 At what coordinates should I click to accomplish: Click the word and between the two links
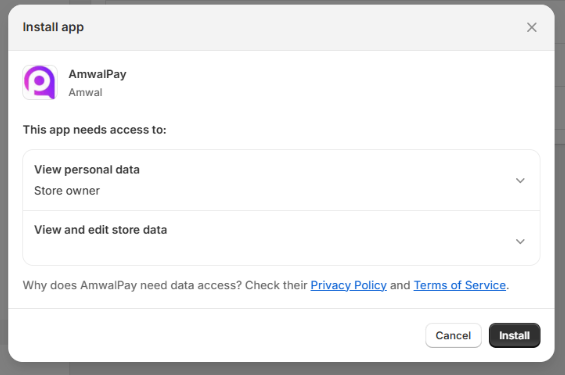point(400,285)
